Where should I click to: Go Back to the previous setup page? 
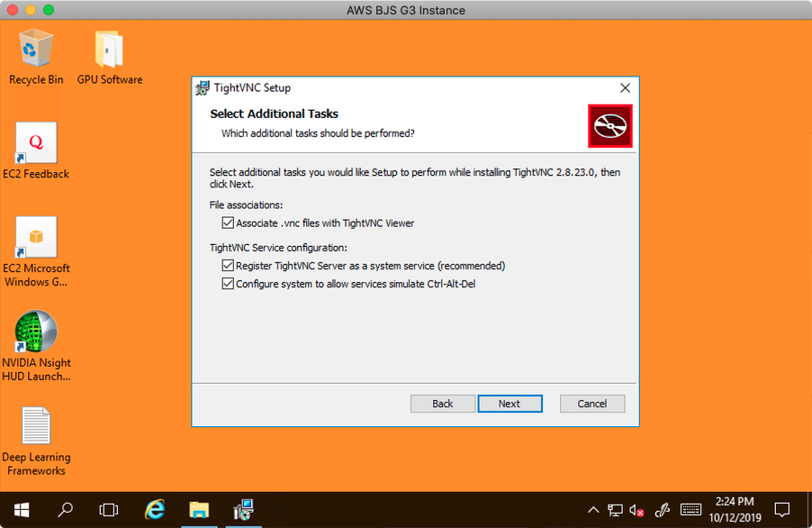click(443, 404)
